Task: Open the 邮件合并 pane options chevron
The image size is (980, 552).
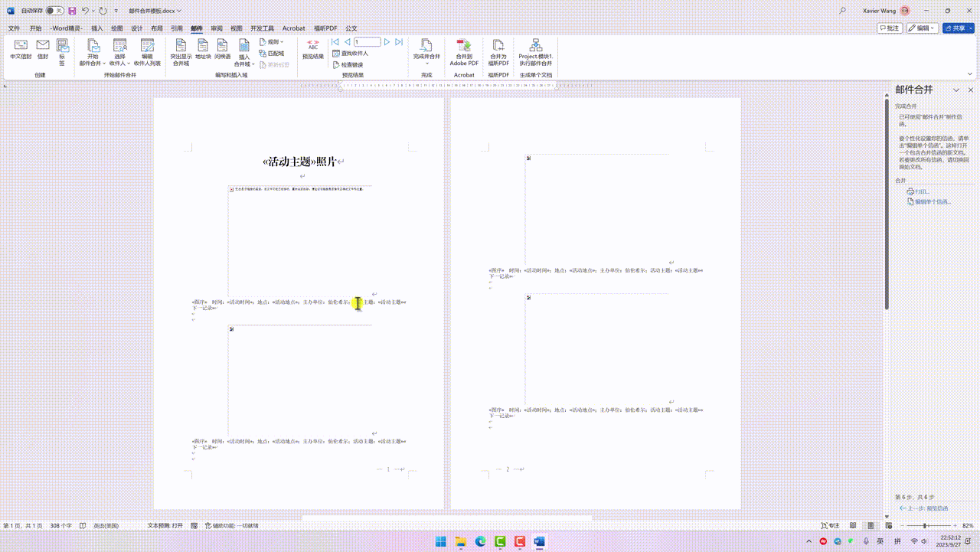Action: pyautogui.click(x=956, y=90)
